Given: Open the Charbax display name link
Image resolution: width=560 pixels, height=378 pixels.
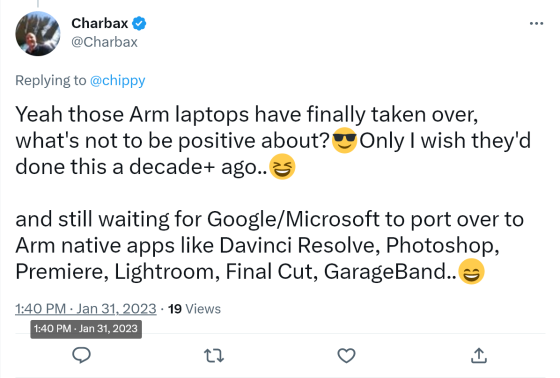Looking at the screenshot, I should (x=100, y=23).
